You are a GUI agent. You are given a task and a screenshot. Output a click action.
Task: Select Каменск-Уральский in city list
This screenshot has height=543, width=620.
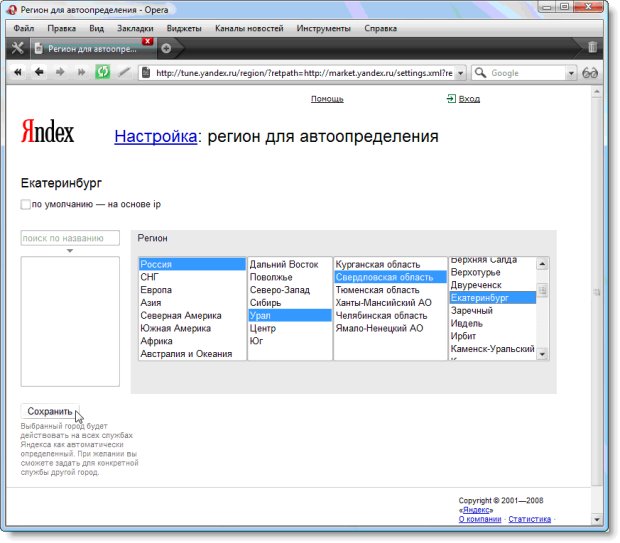tap(493, 349)
